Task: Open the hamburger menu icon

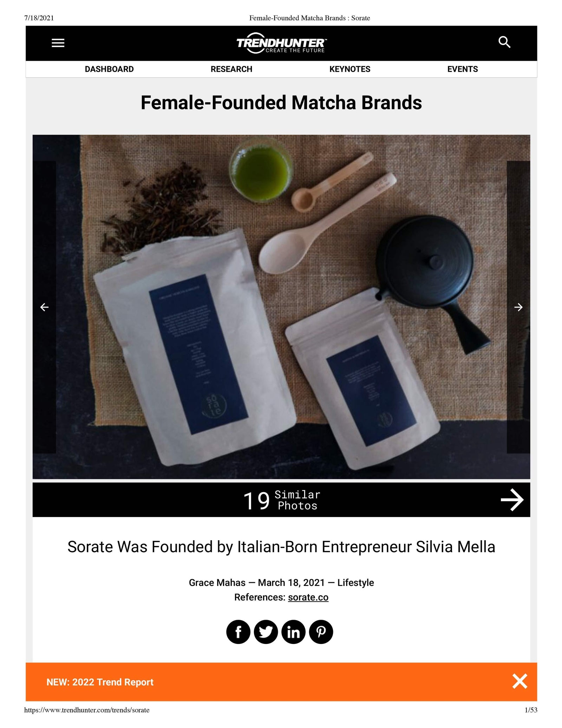Action: [58, 43]
